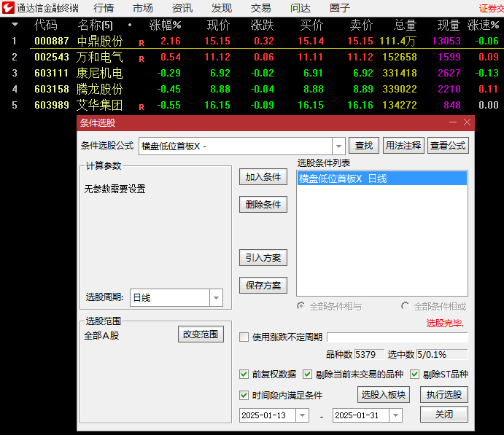This screenshot has height=435, width=504.
Task: Click the 用法注释 button
Action: pyautogui.click(x=403, y=146)
